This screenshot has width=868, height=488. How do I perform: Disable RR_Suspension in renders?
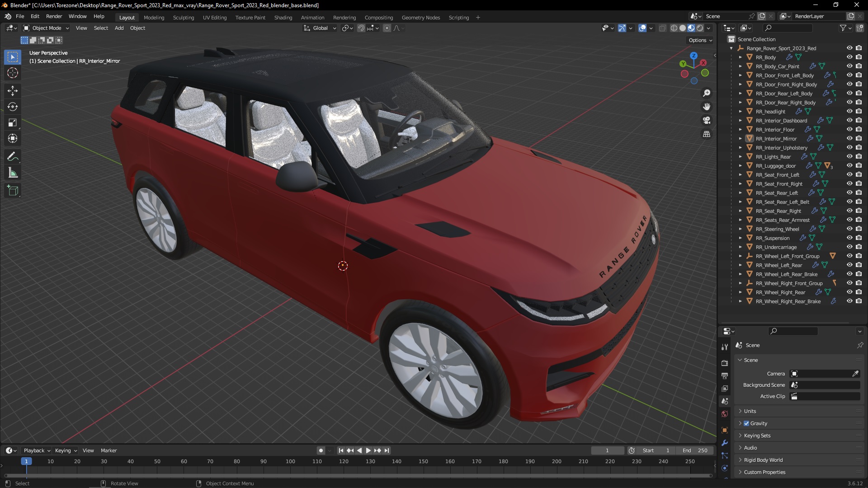pos(859,238)
